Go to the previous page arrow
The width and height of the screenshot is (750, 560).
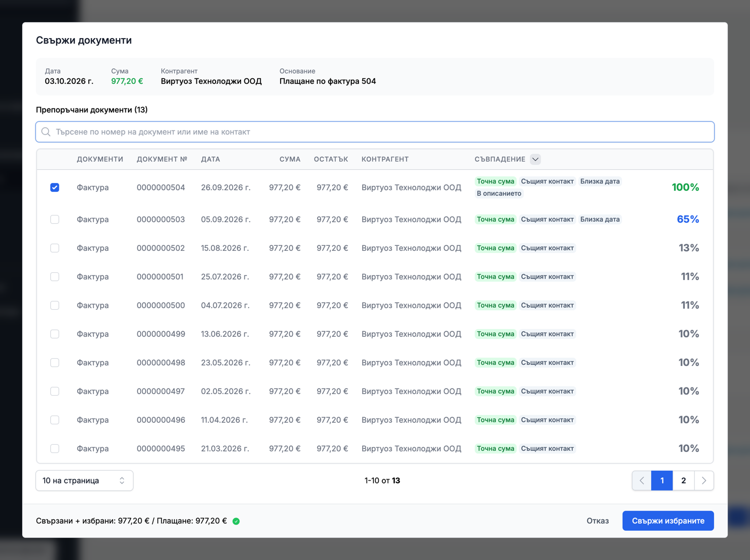pyautogui.click(x=642, y=481)
